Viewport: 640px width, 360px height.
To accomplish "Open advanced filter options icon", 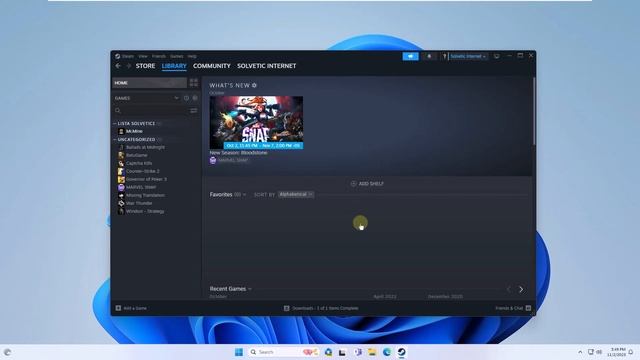I will (x=193, y=111).
